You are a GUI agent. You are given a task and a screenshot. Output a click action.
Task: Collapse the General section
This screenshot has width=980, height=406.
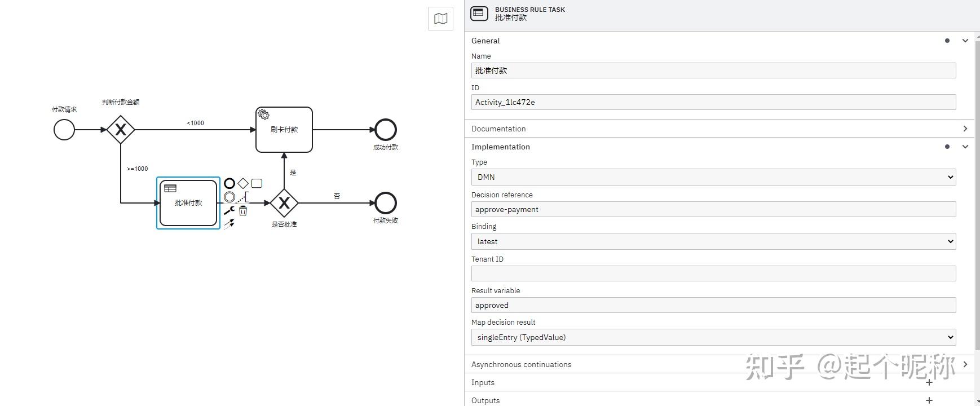(x=965, y=41)
